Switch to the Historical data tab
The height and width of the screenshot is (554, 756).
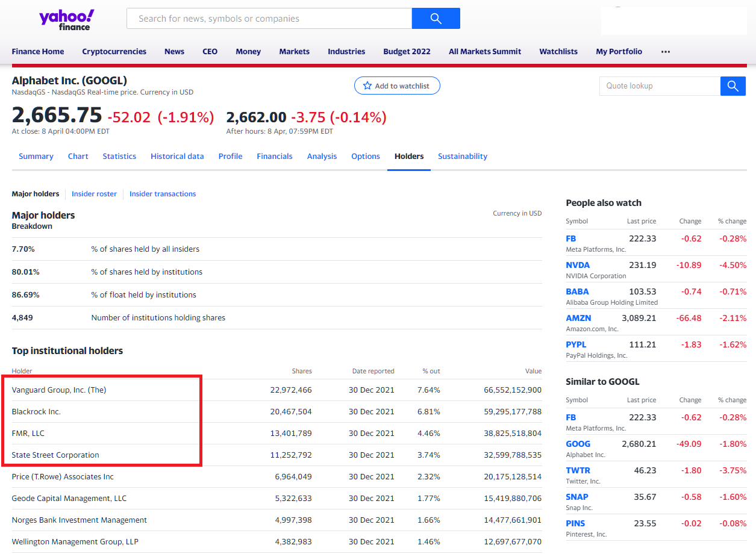(x=177, y=157)
